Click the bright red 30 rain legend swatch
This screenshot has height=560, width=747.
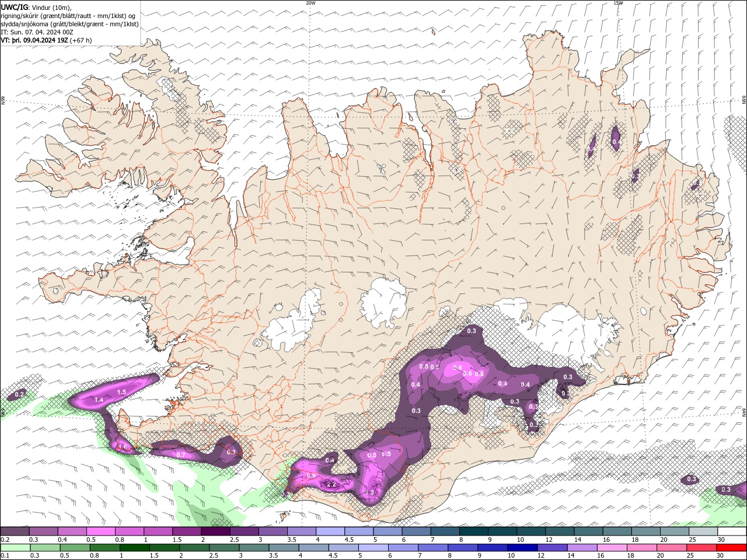pos(731,548)
